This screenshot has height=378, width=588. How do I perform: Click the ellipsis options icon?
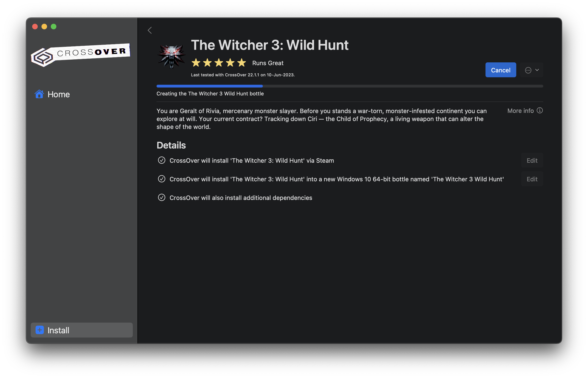pos(528,70)
